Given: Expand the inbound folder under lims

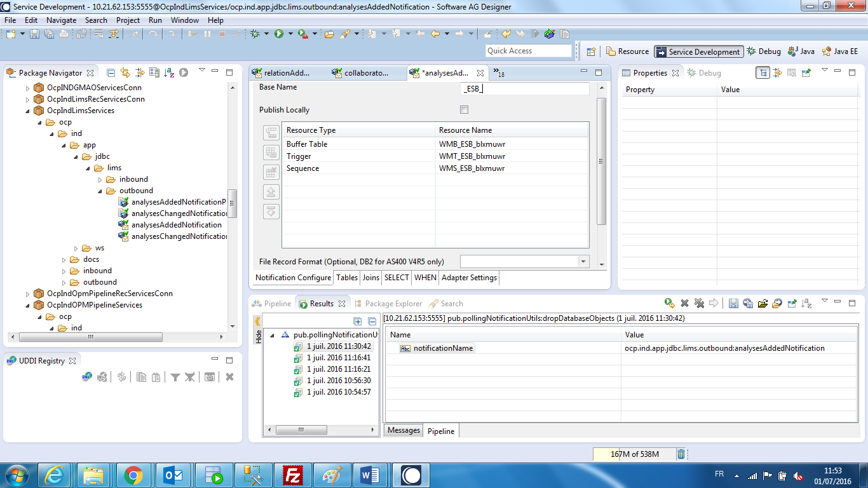Looking at the screenshot, I should (x=100, y=179).
